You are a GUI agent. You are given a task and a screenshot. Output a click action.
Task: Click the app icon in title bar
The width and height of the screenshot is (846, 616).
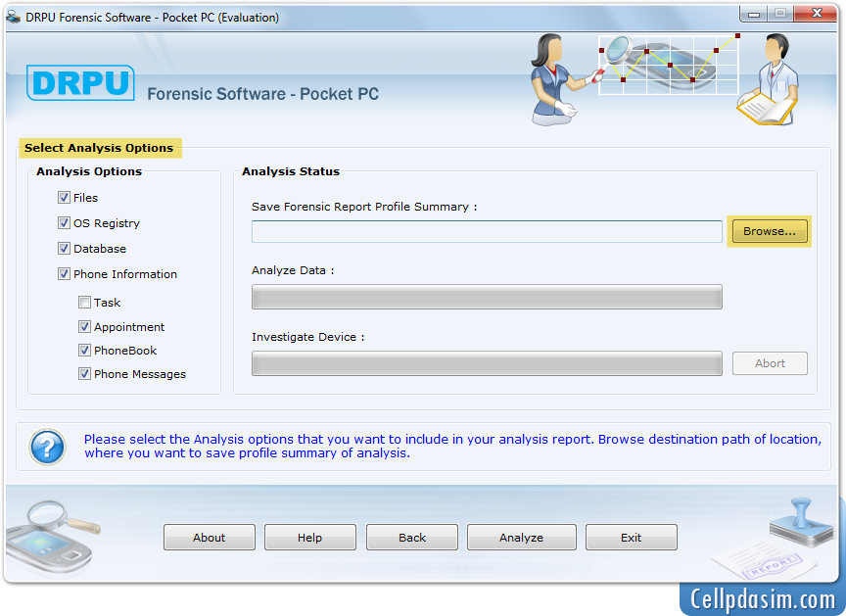(13, 18)
